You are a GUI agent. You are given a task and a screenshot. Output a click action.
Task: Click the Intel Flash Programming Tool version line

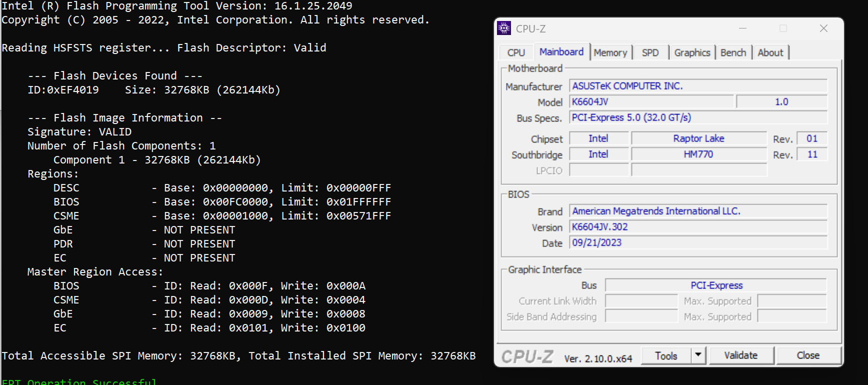pos(177,6)
